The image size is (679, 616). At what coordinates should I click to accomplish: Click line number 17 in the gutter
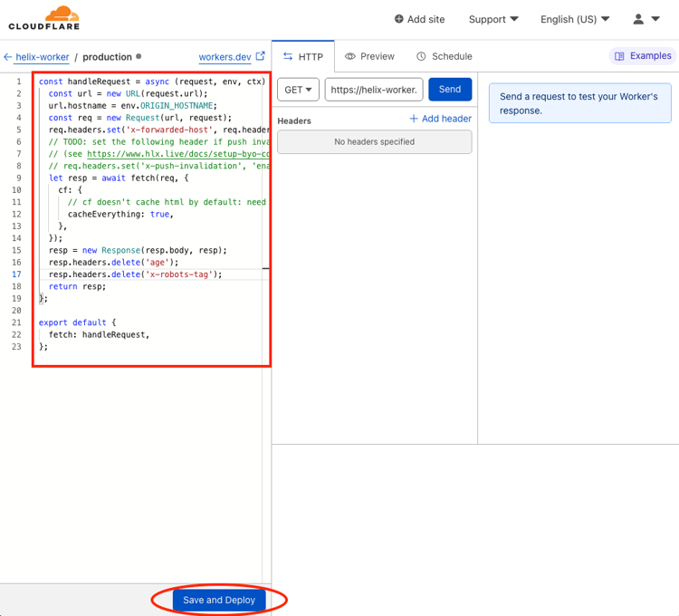point(16,274)
